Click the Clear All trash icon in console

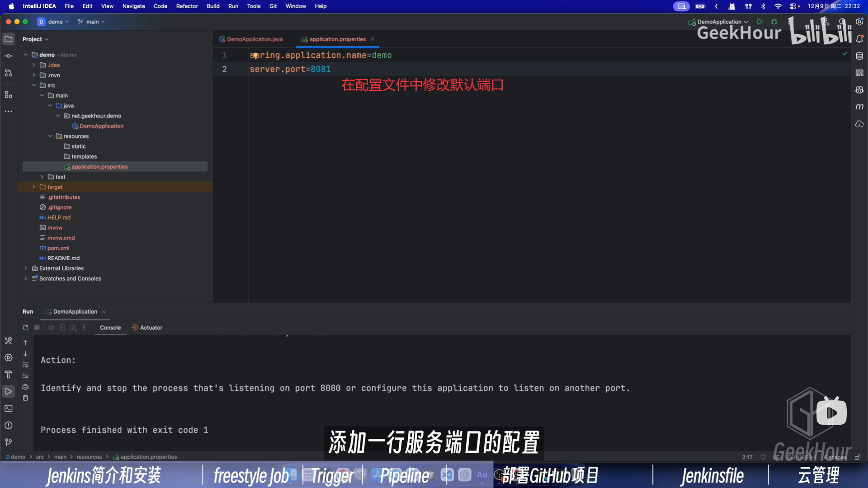click(25, 398)
